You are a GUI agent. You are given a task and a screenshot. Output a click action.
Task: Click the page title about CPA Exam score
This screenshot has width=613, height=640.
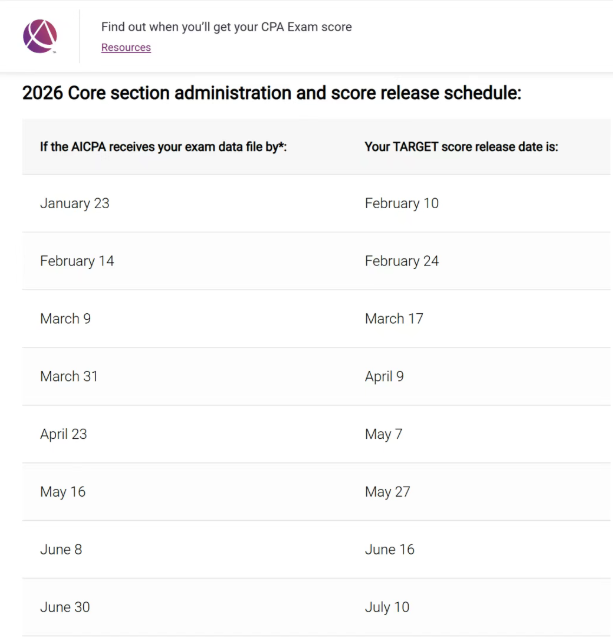[227, 27]
